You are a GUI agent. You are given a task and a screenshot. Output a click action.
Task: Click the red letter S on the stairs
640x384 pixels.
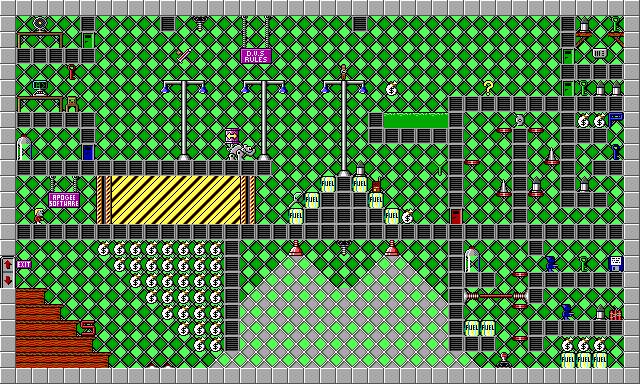click(x=88, y=328)
